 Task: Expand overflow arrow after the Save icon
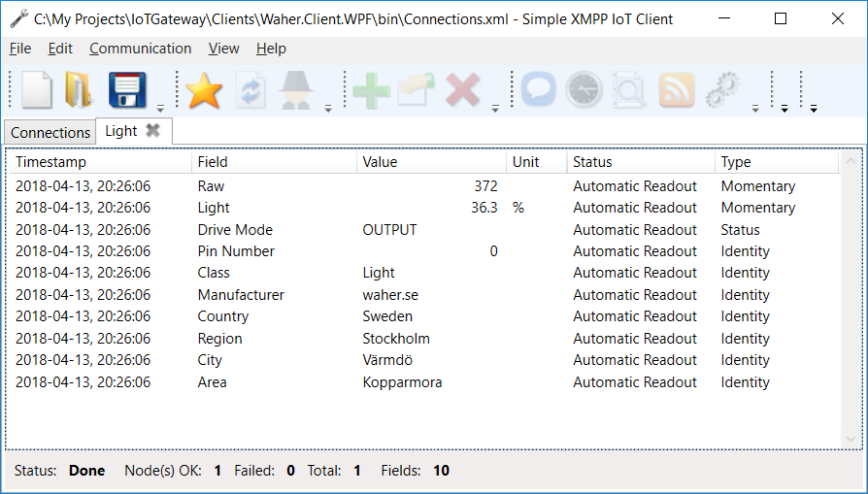(160, 108)
